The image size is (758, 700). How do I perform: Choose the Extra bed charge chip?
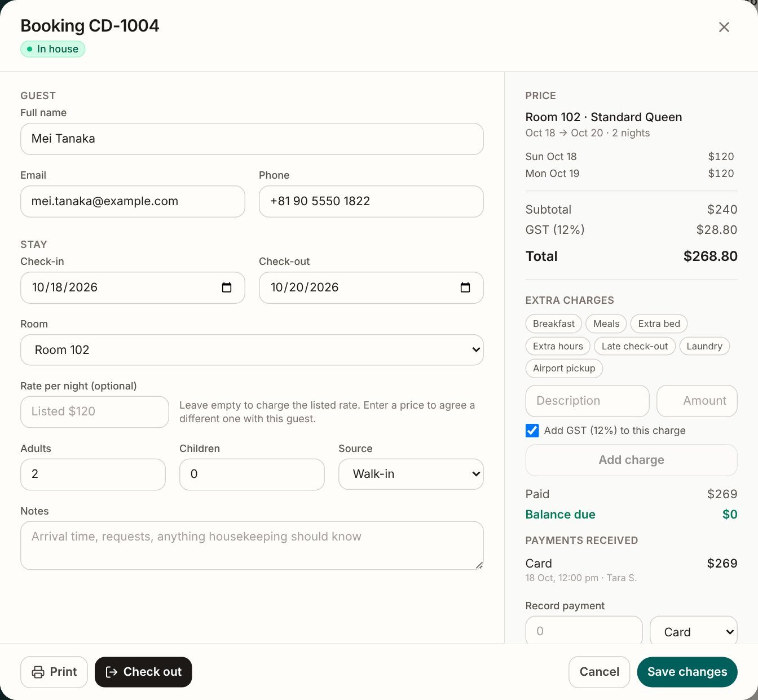click(659, 324)
